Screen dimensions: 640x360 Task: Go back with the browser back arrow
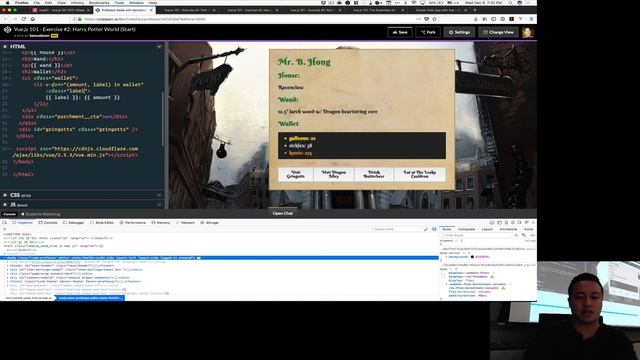[x=6, y=19]
